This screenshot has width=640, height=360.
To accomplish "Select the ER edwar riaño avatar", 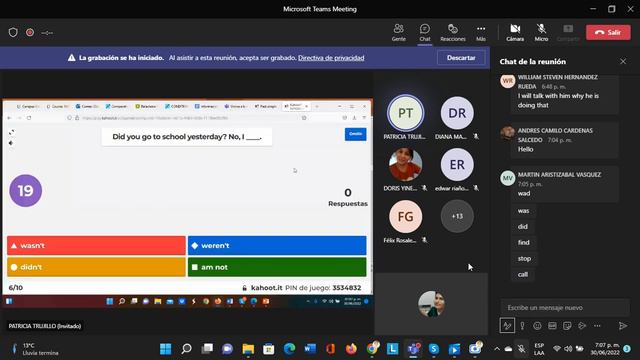I will (x=457, y=164).
